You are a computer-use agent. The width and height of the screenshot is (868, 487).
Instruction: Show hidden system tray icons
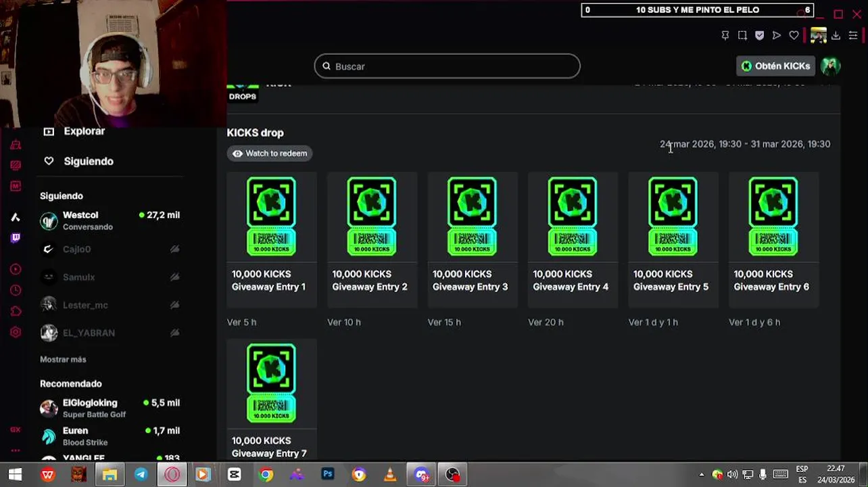pyautogui.click(x=701, y=475)
